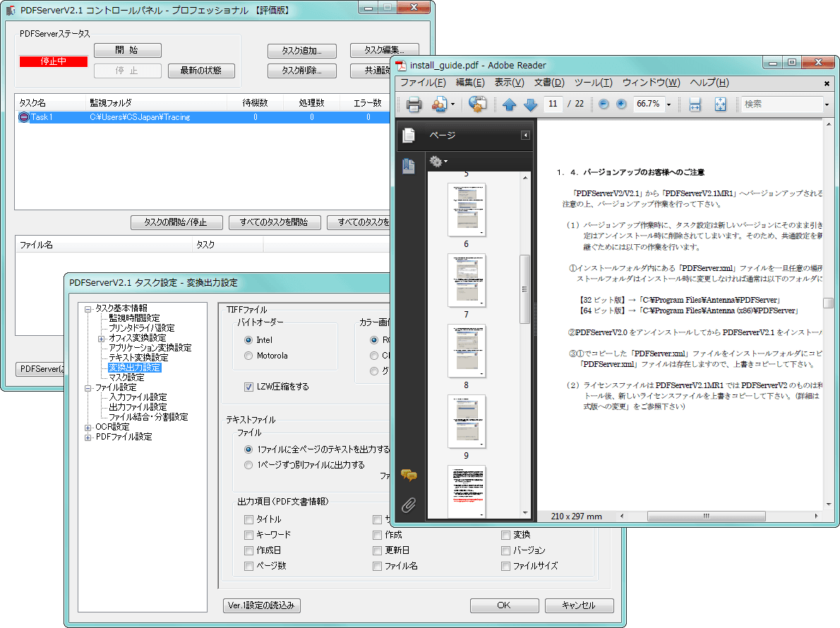Open the search field dropdown arrow
Viewport: 840px width, 628px height.
(x=827, y=104)
